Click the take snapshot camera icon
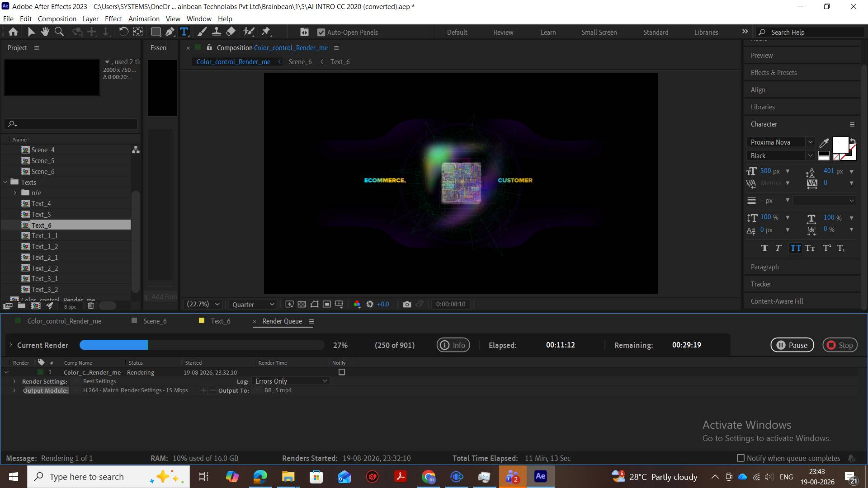 [407, 304]
